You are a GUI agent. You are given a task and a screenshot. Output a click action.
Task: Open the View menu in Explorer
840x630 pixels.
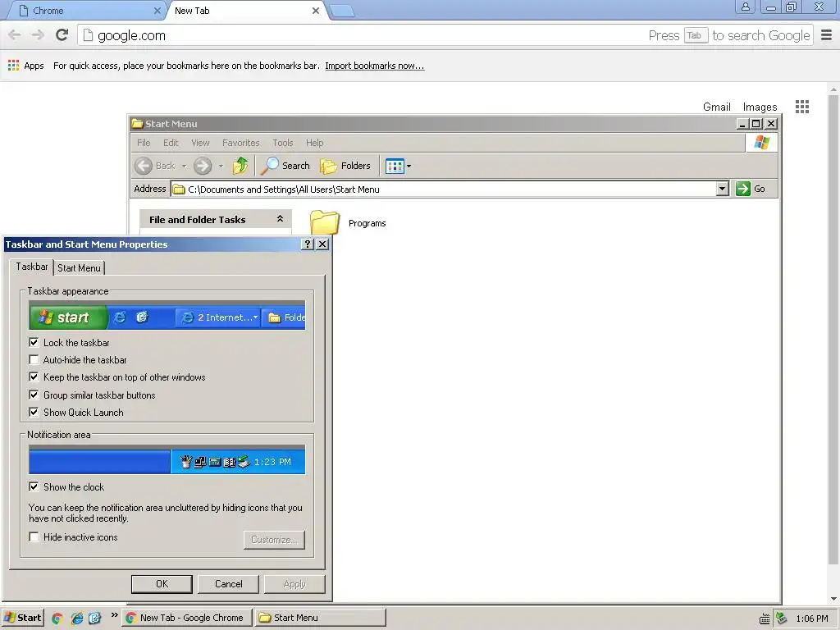pyautogui.click(x=200, y=143)
